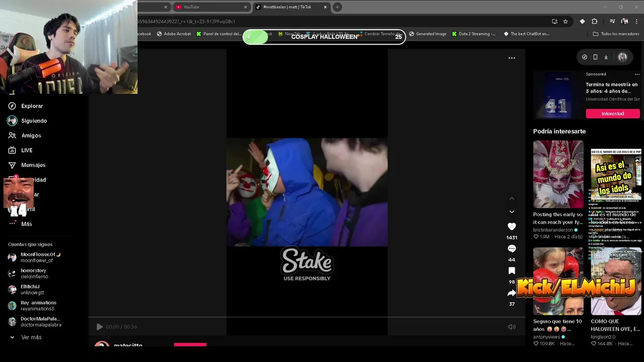Open the jester makeup video thumbnail
644x362 pixels.
click(x=558, y=174)
